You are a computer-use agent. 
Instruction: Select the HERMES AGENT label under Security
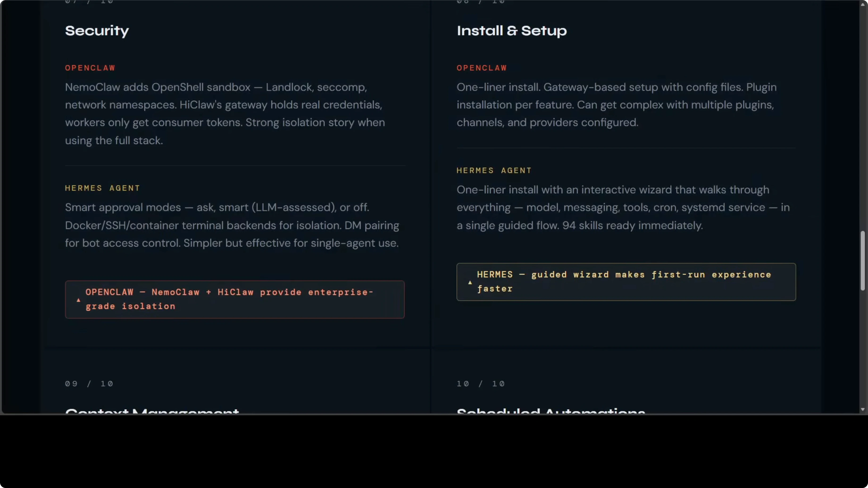point(102,188)
